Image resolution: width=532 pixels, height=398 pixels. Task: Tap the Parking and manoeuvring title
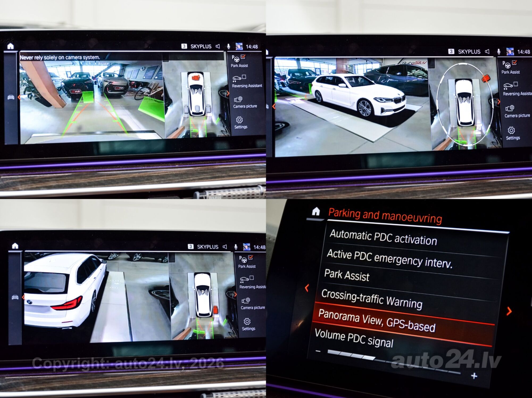pos(385,216)
